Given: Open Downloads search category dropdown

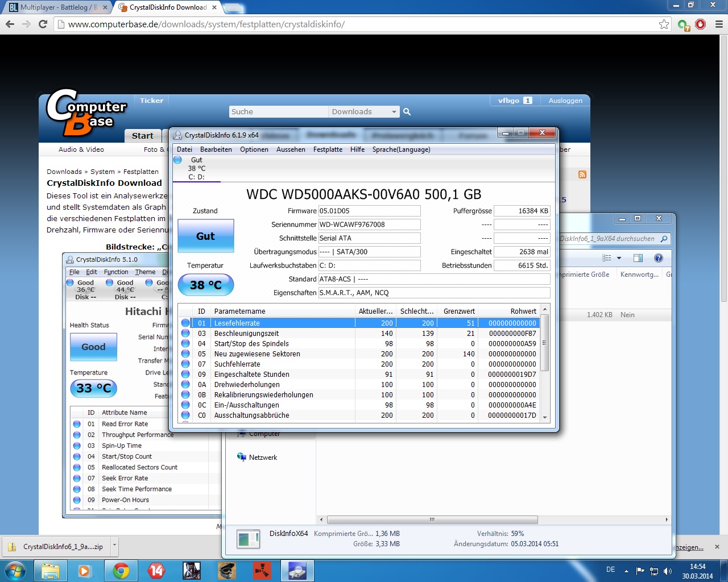Looking at the screenshot, I should click(363, 111).
